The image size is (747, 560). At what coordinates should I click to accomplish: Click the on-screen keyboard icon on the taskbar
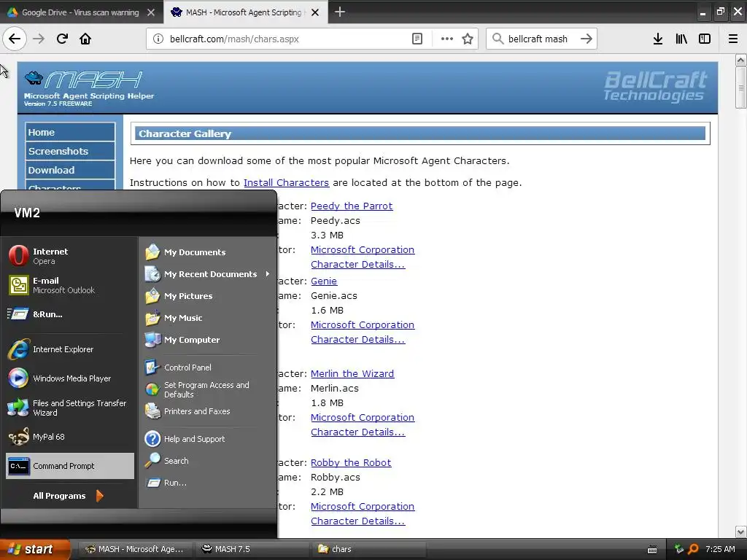(x=652, y=550)
